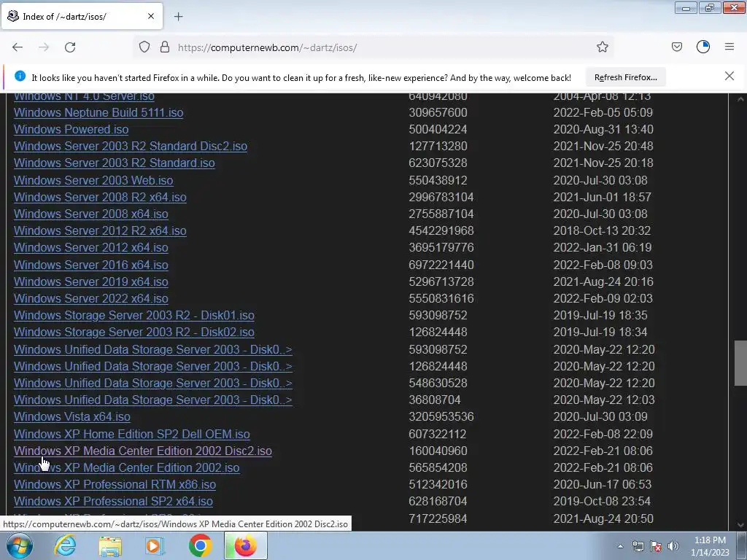
Task: Open the volume speaker tray icon
Action: tap(673, 547)
